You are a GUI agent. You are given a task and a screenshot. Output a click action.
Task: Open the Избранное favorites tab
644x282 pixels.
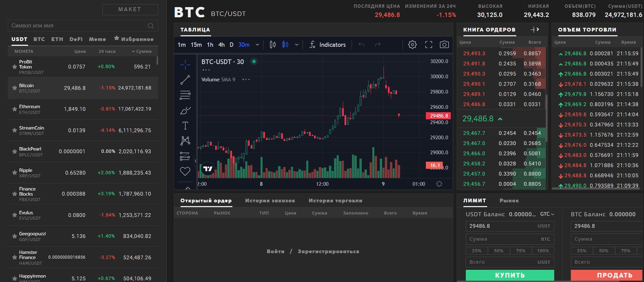click(134, 39)
